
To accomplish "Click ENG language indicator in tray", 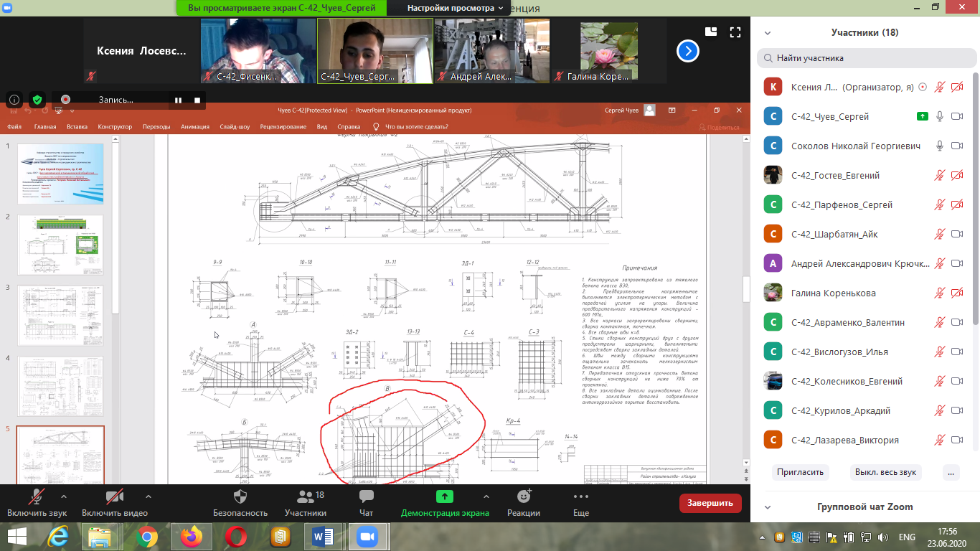I will coord(907,537).
